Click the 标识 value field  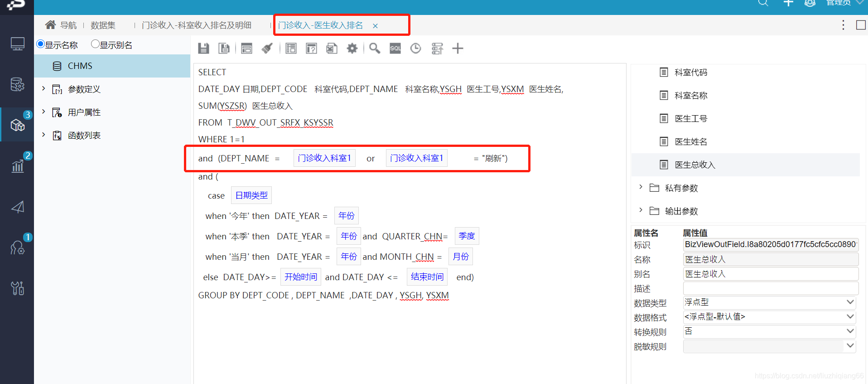coord(771,245)
